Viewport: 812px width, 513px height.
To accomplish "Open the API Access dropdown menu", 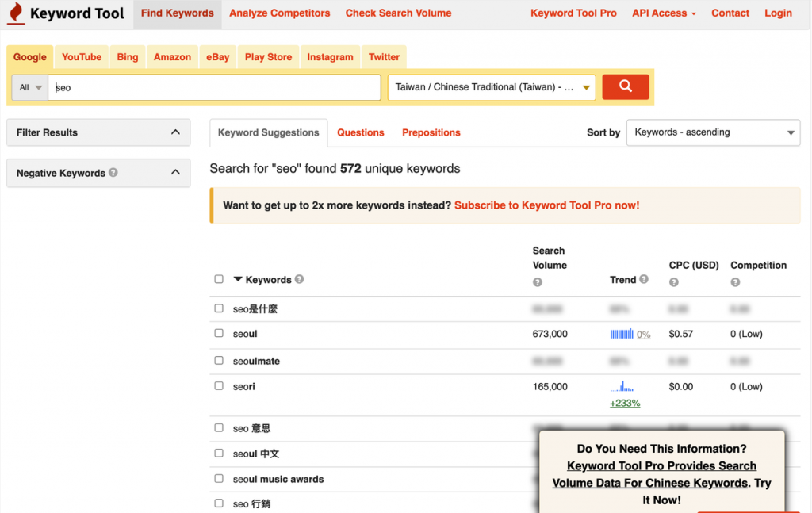I will (x=664, y=13).
